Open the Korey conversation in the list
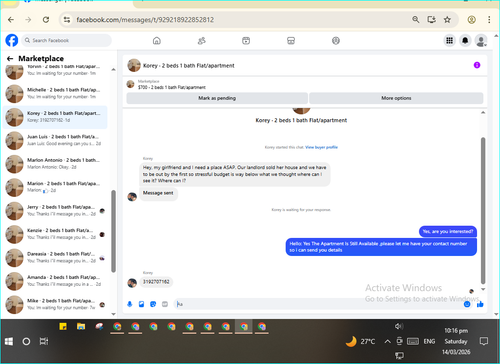500x364 pixels. tap(55, 117)
